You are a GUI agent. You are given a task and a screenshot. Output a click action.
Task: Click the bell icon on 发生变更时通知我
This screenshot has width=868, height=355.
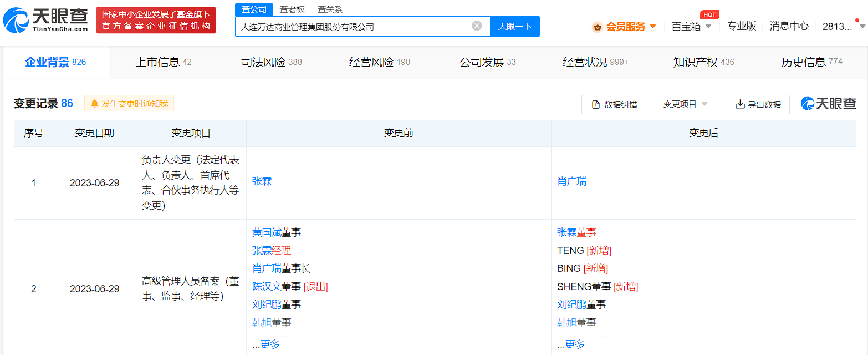(x=94, y=104)
